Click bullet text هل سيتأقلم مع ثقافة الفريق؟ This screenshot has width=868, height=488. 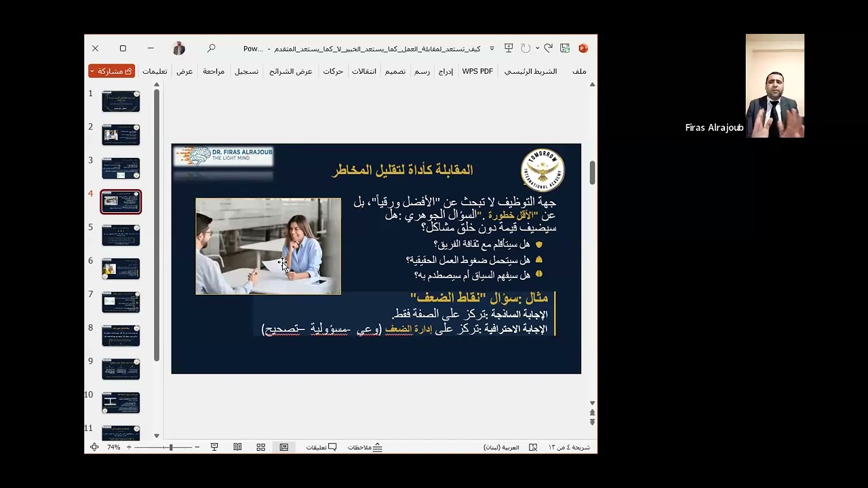[x=481, y=244]
